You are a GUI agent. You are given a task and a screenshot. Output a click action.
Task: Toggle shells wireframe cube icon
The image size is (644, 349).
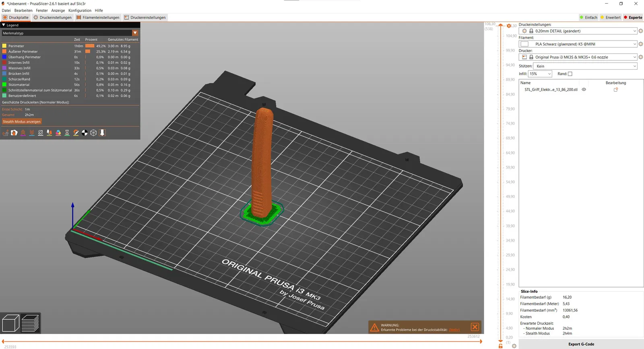pyautogui.click(x=93, y=133)
